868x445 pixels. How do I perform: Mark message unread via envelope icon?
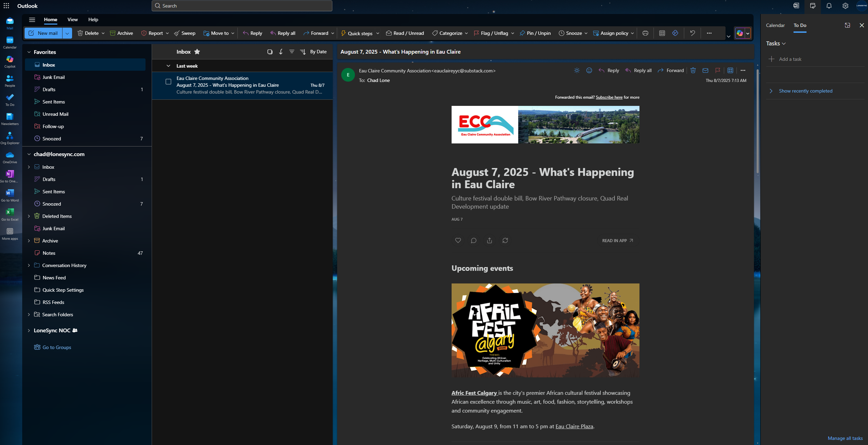pos(705,70)
